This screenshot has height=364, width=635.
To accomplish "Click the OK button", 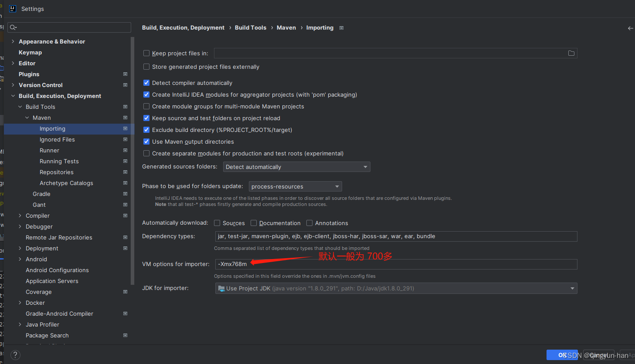I will pos(562,355).
